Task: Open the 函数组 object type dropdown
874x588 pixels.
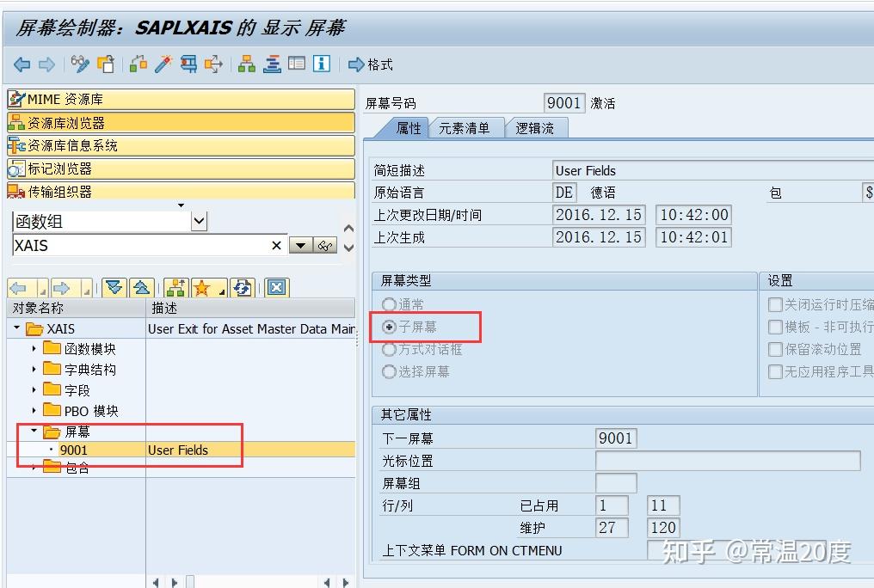Action: tap(198, 221)
